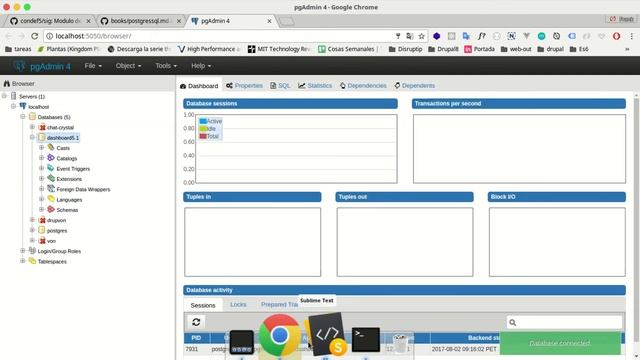The image size is (640, 360).
Task: Expand the Tablespaces node
Action: pos(23,261)
